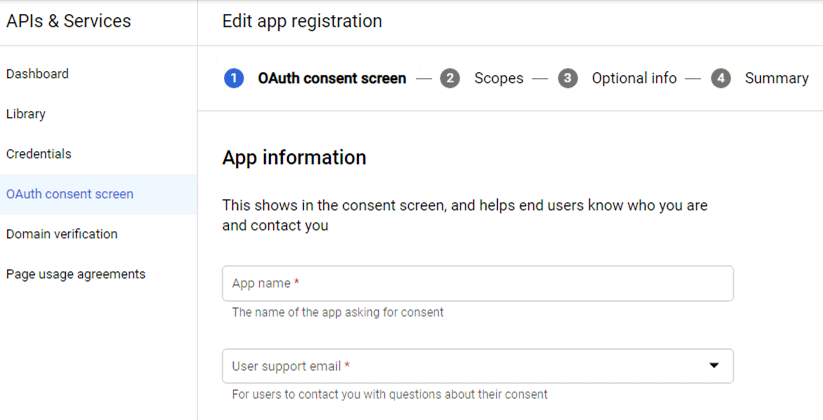Open Domain verification in the sidebar
The image size is (823, 420).
coord(62,234)
